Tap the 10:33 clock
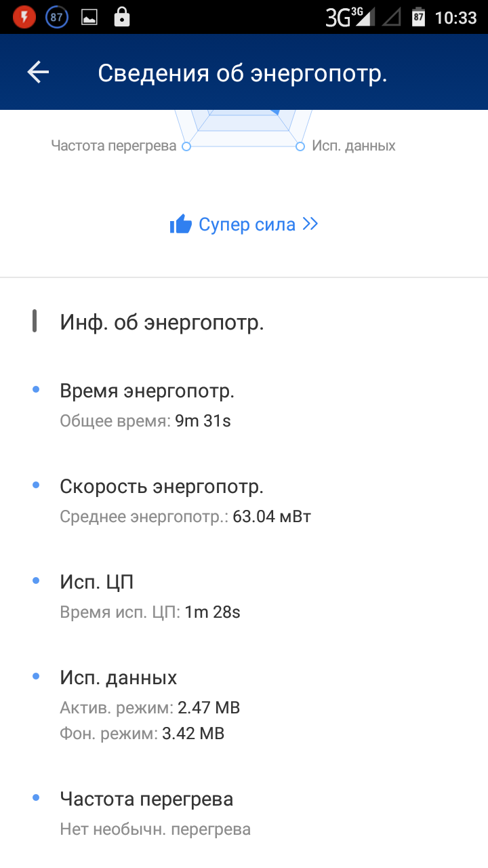The image size is (488, 868). pyautogui.click(x=455, y=18)
